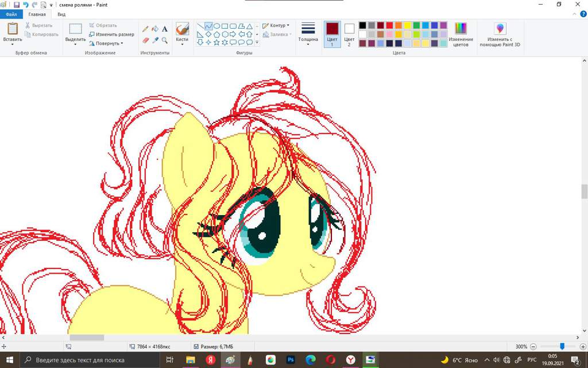
Task: Click the Save icon in quick access toolbar
Action: (x=17, y=5)
